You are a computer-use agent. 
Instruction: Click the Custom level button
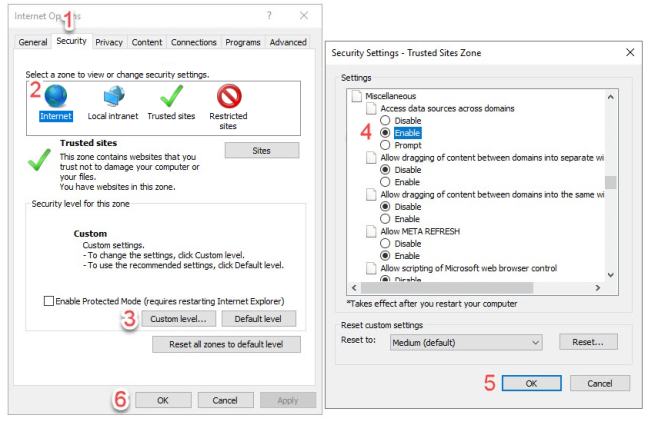pyautogui.click(x=178, y=319)
